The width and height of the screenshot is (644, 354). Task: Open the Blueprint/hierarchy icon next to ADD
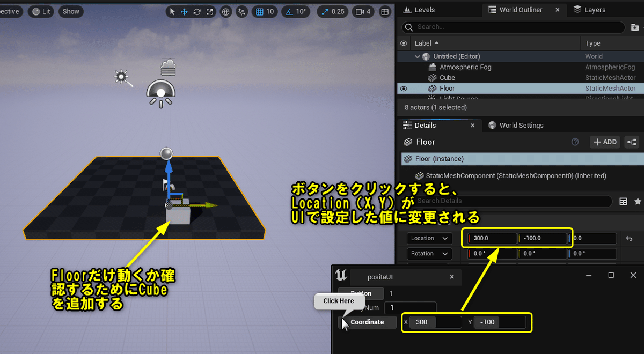pos(632,142)
